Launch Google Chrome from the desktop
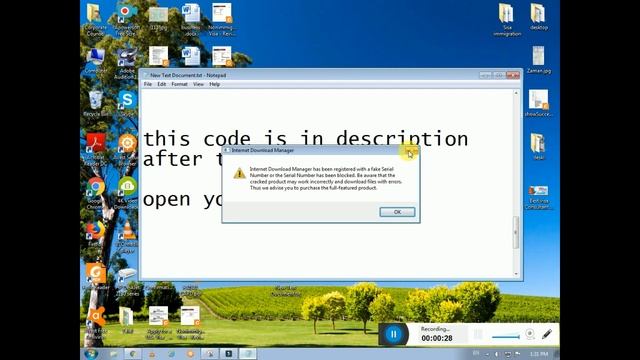 tap(95, 193)
